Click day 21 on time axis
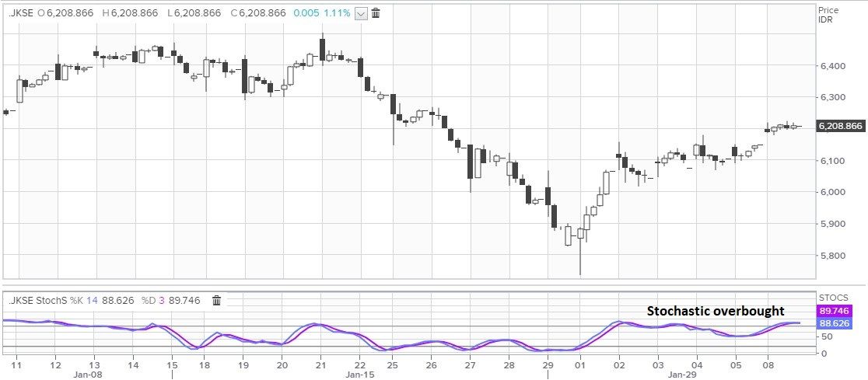The height and width of the screenshot is (380, 868). (x=321, y=365)
